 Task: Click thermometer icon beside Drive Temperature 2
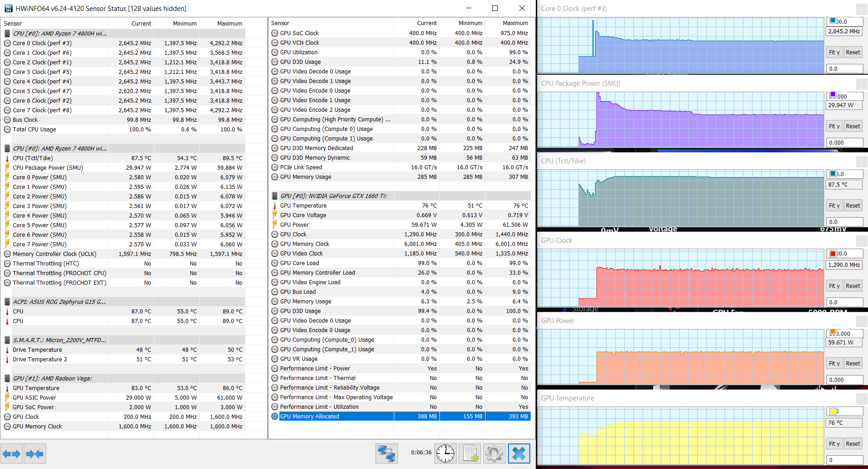click(x=7, y=360)
